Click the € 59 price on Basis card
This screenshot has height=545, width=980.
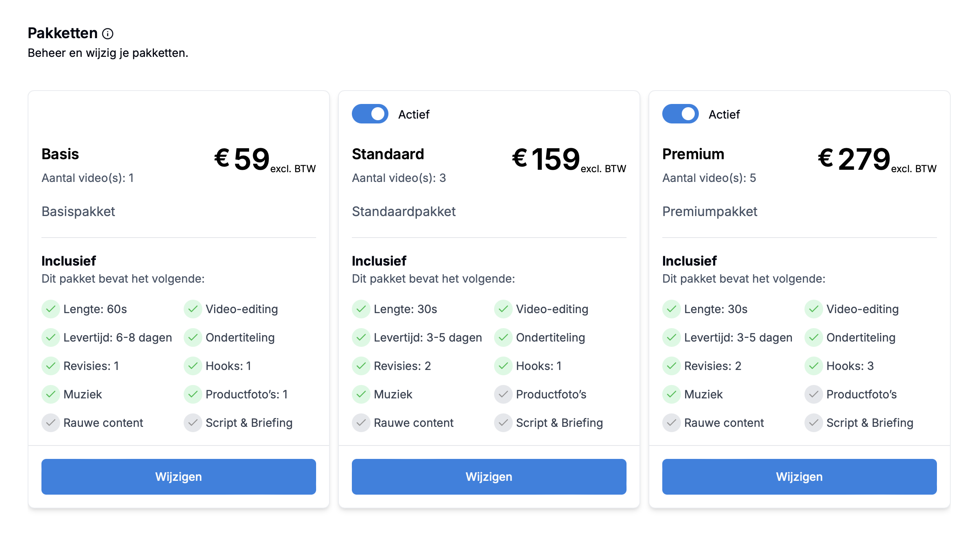(x=242, y=159)
